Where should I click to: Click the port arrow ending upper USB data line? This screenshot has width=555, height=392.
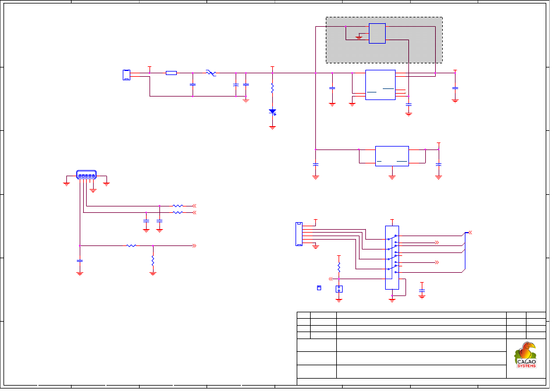pyautogui.click(x=194, y=206)
